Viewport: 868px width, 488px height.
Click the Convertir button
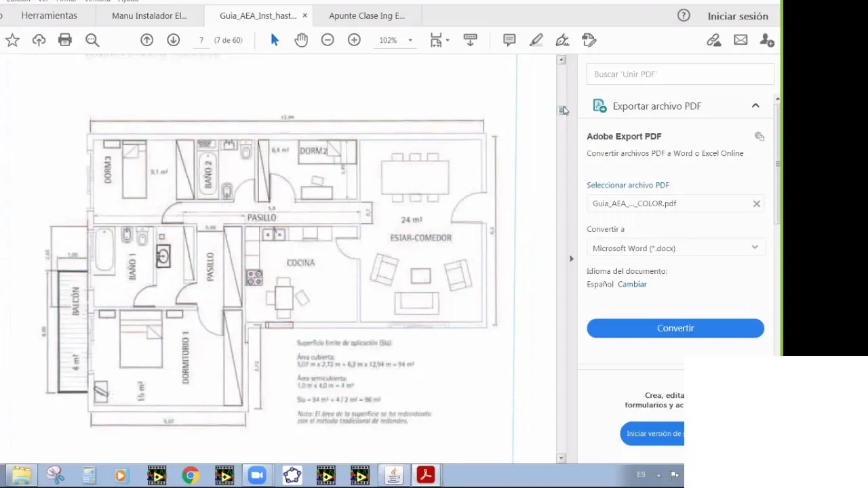point(675,328)
